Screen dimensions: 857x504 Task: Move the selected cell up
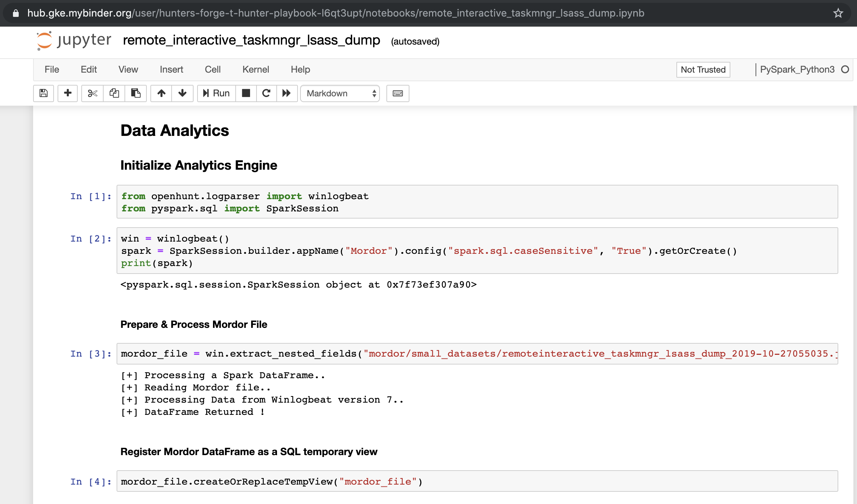161,93
